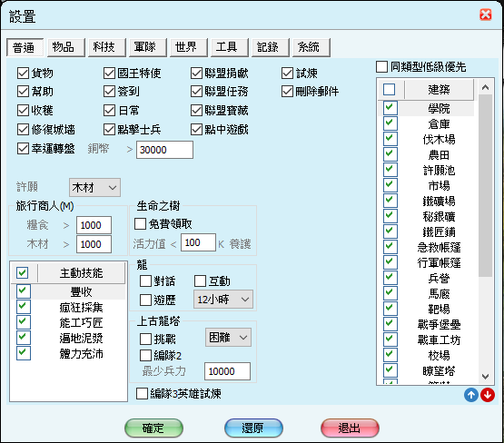Click the 銅幣 30000 input field
The width and height of the screenshot is (504, 443).
[164, 150]
